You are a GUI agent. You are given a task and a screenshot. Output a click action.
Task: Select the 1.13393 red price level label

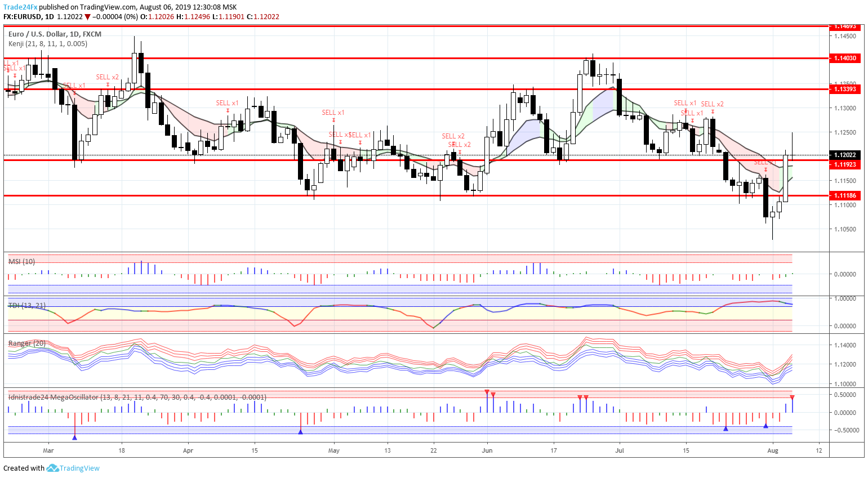pyautogui.click(x=845, y=89)
